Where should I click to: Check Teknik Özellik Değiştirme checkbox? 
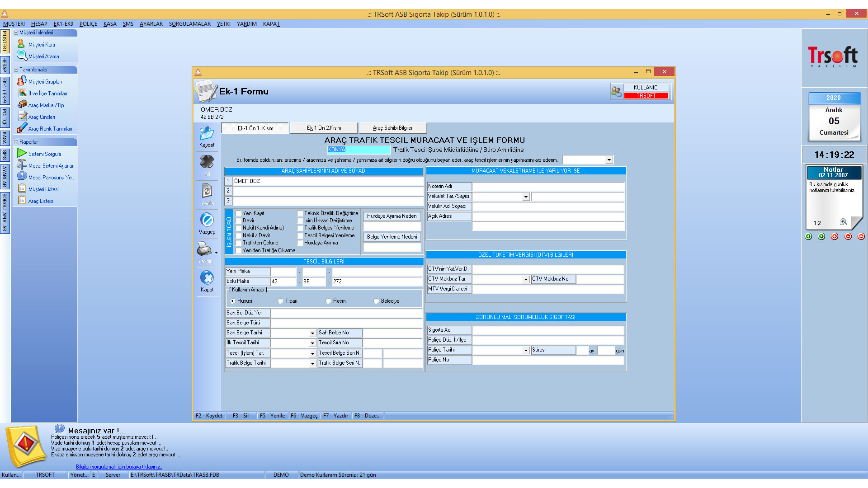[x=300, y=213]
